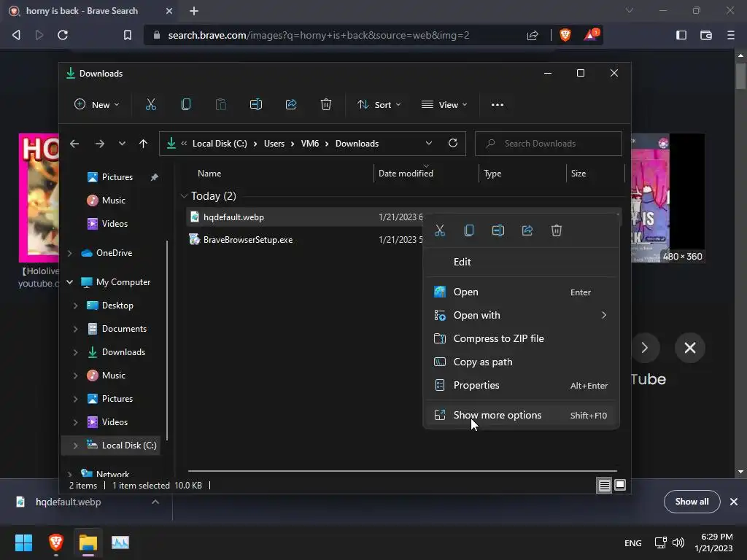Click Users in the breadcrumb path
Viewport: 747px width, 560px height.
[x=274, y=144]
